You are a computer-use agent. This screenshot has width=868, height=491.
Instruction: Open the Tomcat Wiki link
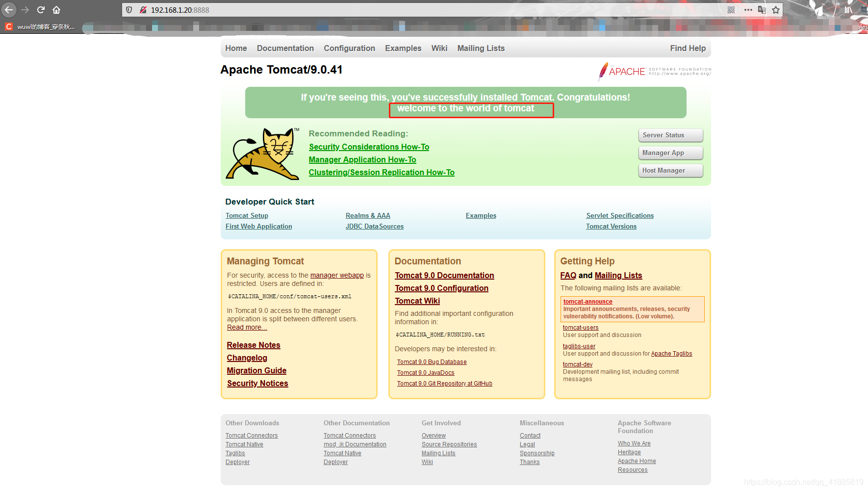coord(417,301)
